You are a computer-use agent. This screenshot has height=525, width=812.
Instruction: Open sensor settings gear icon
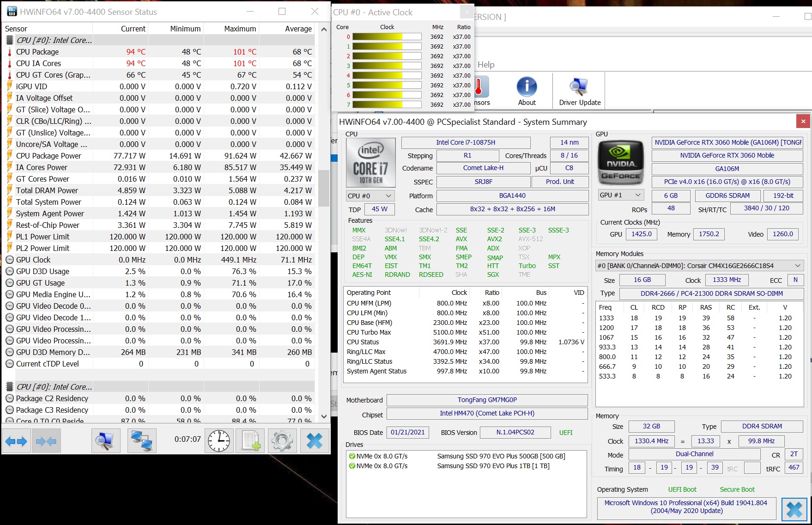283,441
